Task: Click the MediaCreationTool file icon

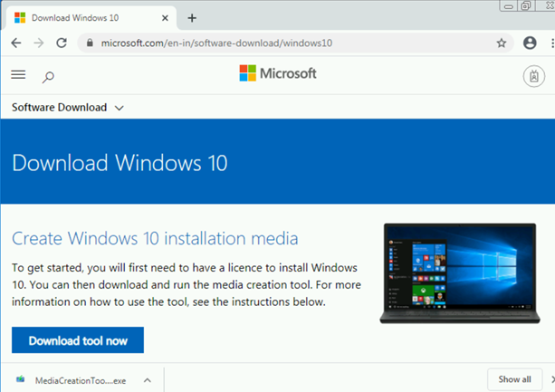Action: pyautogui.click(x=21, y=380)
